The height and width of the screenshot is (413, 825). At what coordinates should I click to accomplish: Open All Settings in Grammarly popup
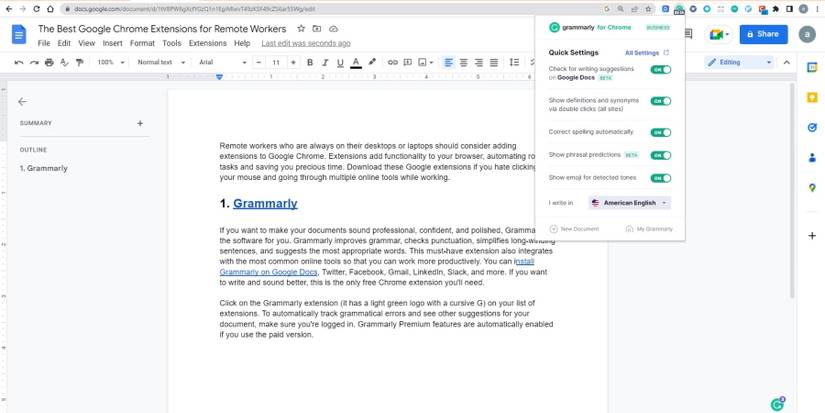click(x=647, y=53)
